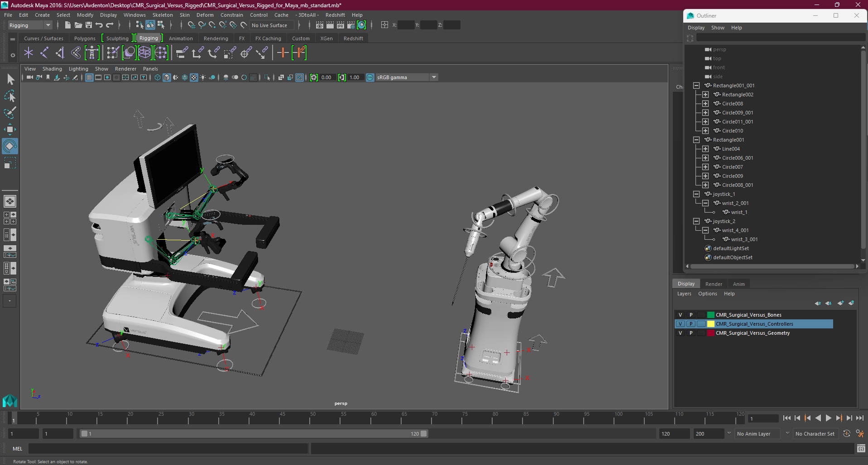Toggle smooth shade all in viewport toolbar
This screenshot has height=465, width=868.
167,77
